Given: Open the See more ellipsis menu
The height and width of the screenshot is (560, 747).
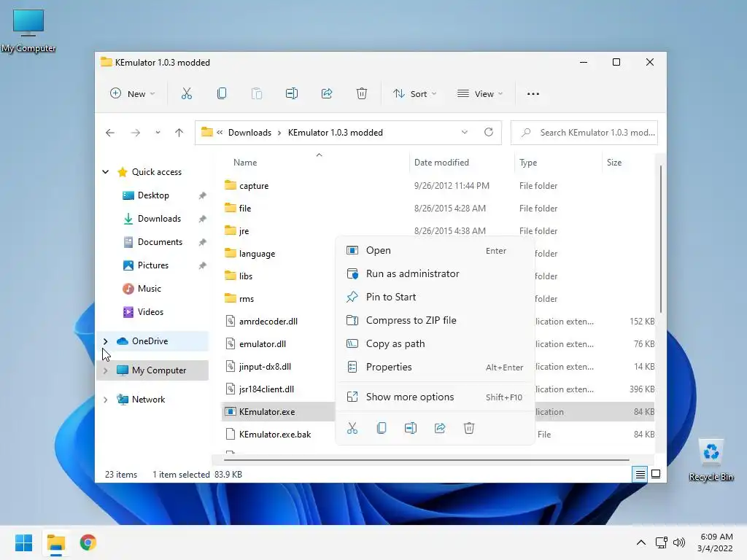Looking at the screenshot, I should (x=533, y=94).
